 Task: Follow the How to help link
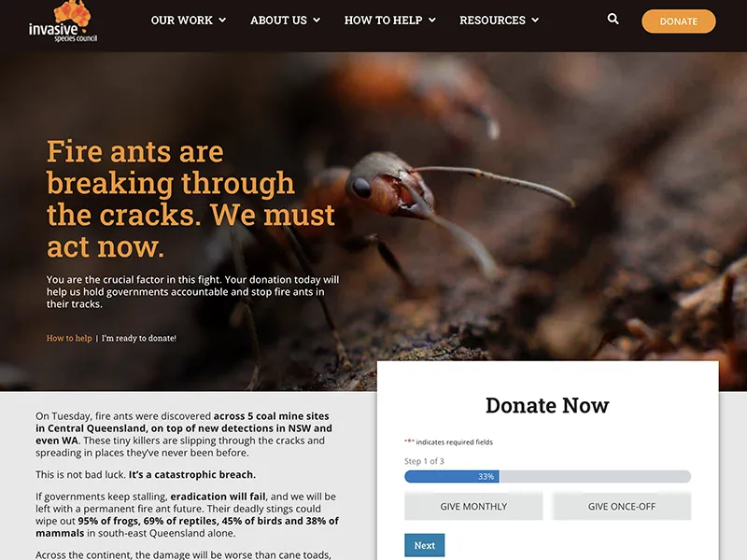(x=69, y=338)
